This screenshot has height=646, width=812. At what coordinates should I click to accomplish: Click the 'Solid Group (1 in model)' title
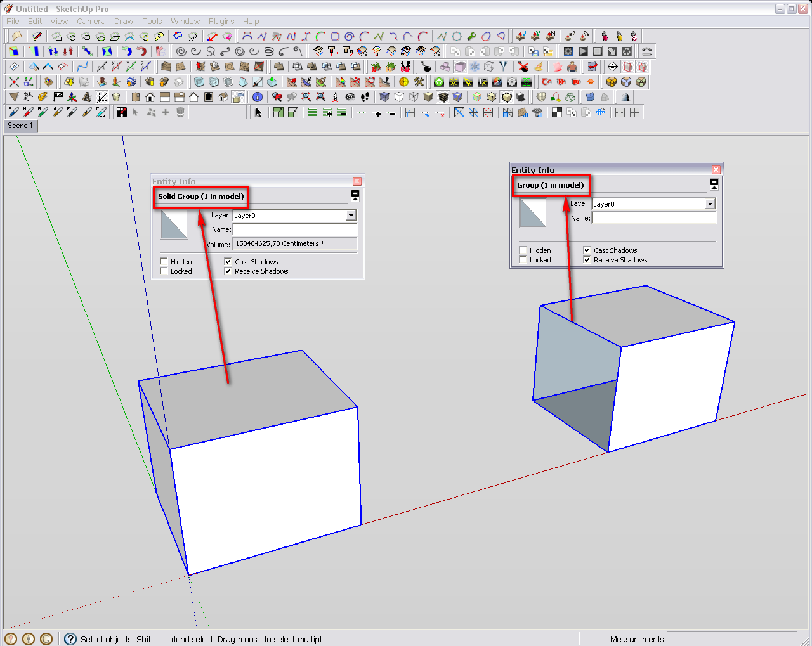[x=201, y=197]
